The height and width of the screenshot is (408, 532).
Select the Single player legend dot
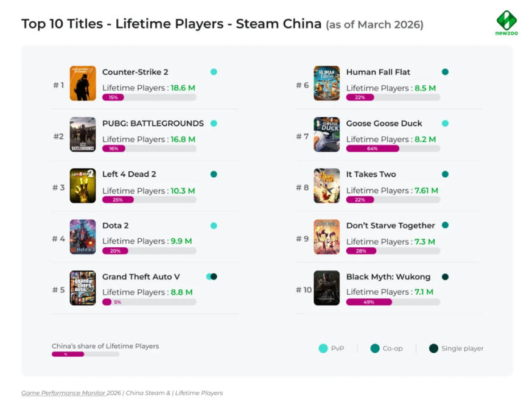(x=433, y=348)
